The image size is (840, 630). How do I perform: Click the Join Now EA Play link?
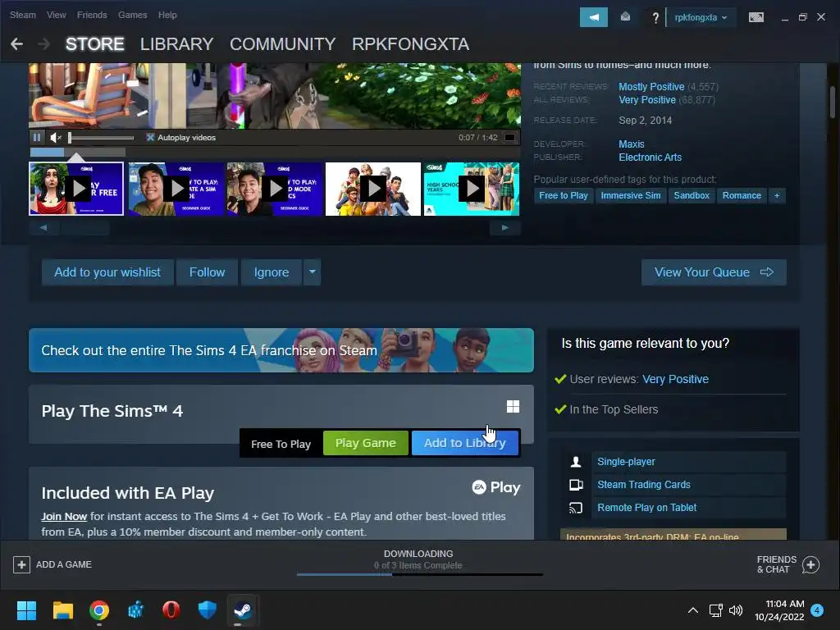(x=64, y=517)
